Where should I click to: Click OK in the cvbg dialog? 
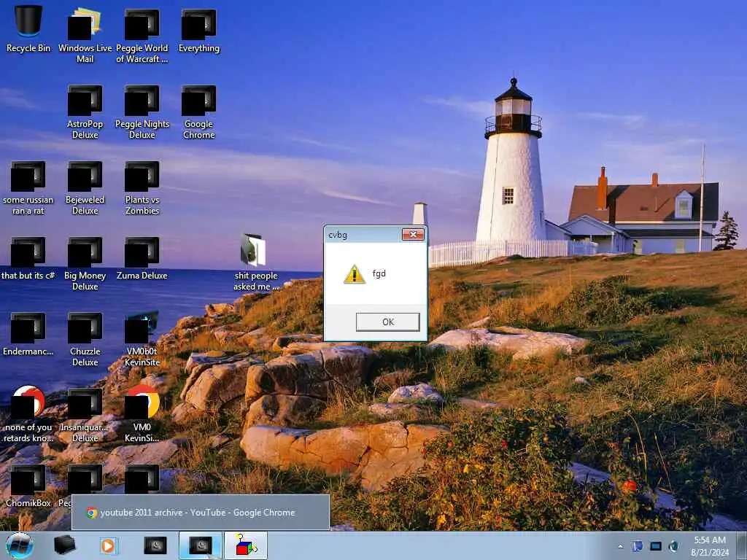point(388,322)
